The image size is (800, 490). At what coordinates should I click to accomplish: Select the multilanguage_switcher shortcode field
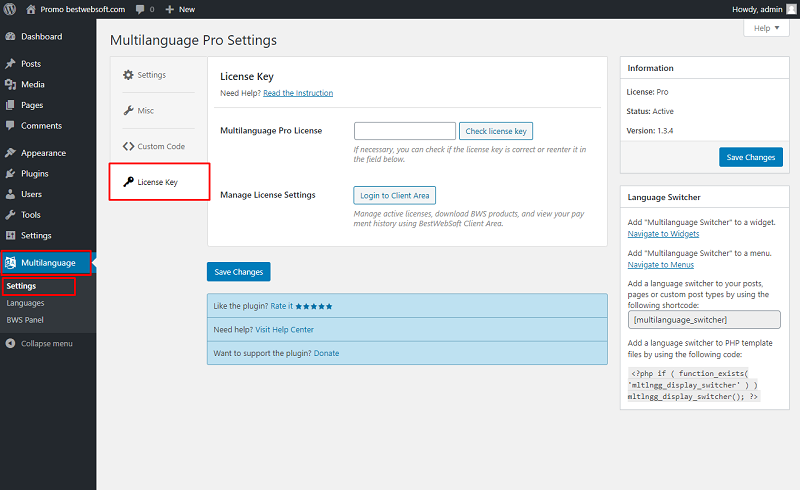click(704, 320)
